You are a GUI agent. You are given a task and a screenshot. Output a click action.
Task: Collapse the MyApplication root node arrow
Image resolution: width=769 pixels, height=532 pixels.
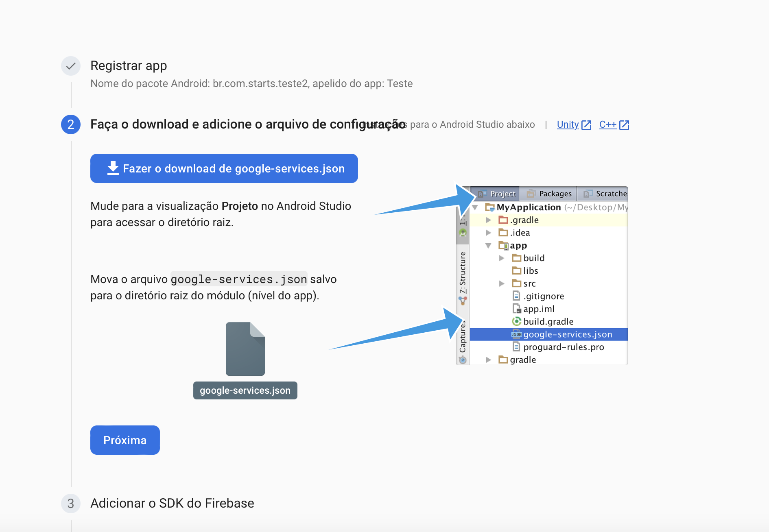[x=475, y=207]
